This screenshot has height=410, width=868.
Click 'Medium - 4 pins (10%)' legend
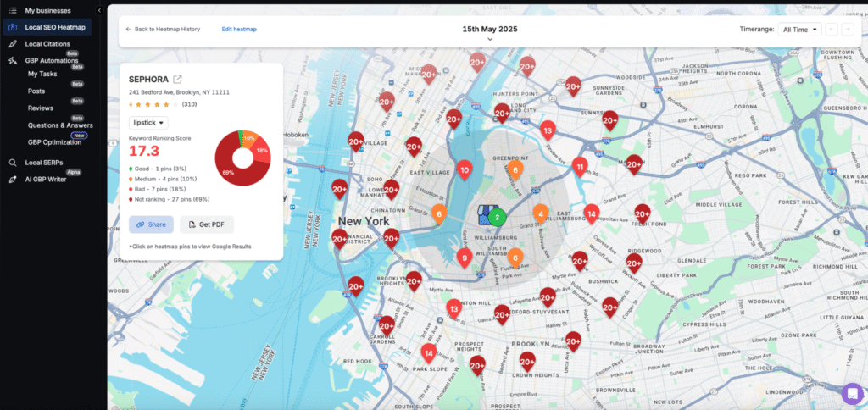pos(164,179)
